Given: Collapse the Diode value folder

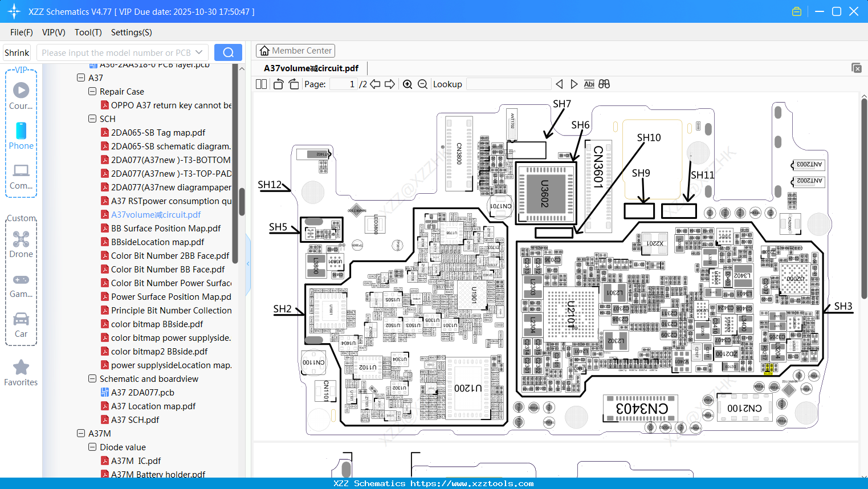Looking at the screenshot, I should pos(92,447).
